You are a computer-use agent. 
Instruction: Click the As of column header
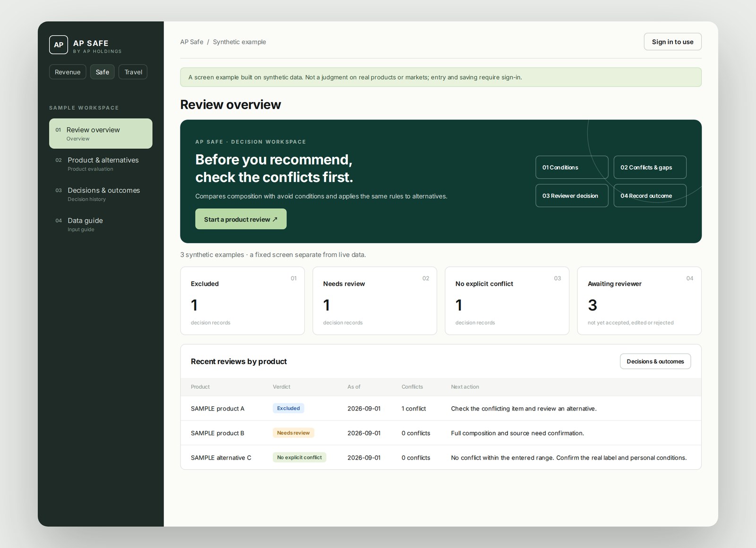354,387
